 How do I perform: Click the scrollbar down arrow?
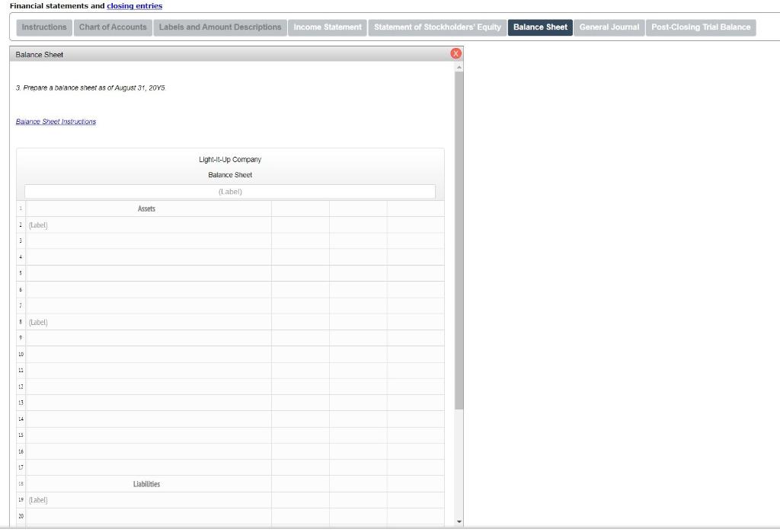coord(459,520)
